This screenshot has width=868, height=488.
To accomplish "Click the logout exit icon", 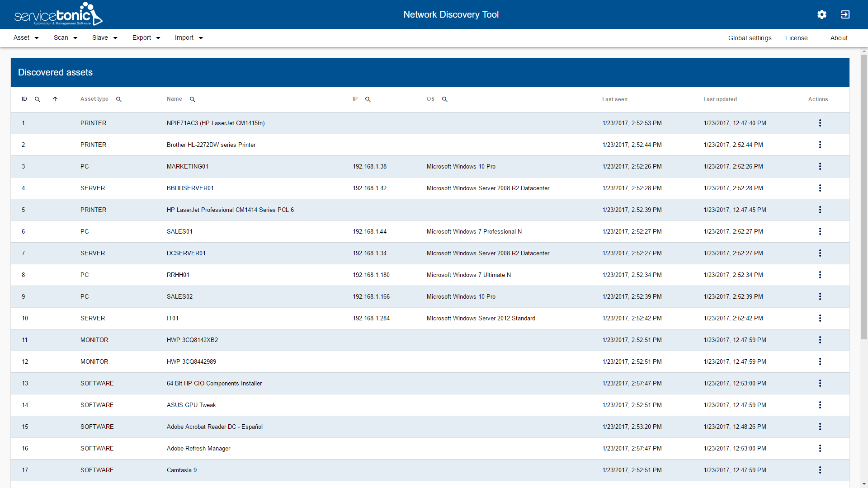I will click(845, 14).
